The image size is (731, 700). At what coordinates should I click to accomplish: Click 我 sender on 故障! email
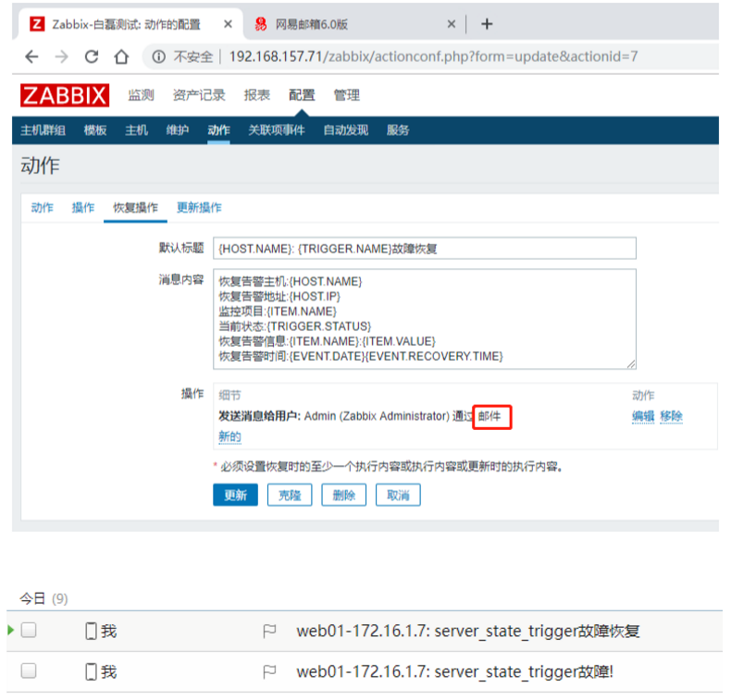(x=109, y=671)
